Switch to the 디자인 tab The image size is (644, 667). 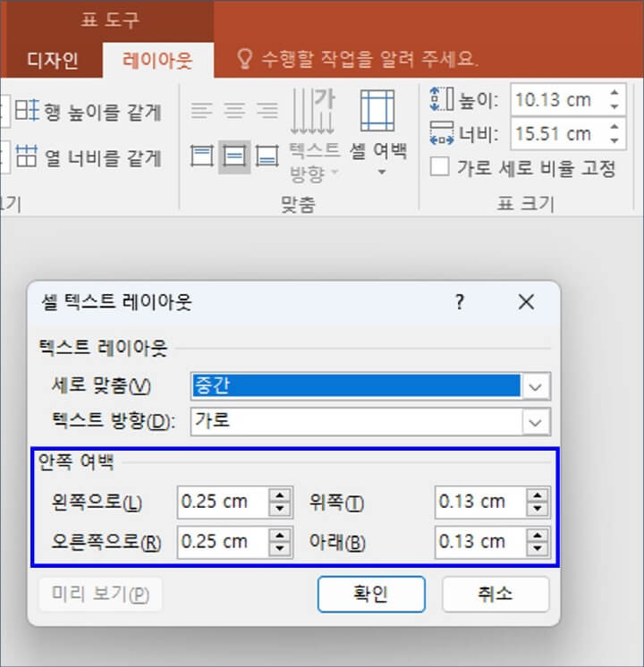coord(53,60)
